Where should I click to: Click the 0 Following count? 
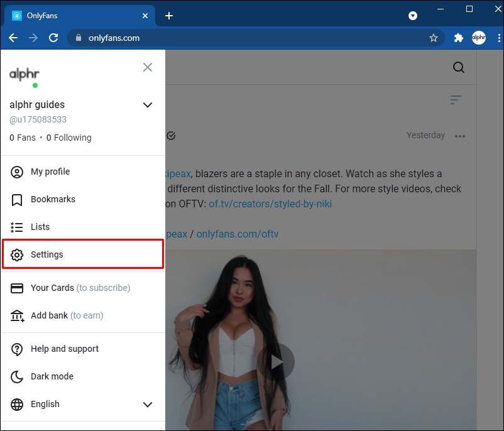tap(68, 138)
